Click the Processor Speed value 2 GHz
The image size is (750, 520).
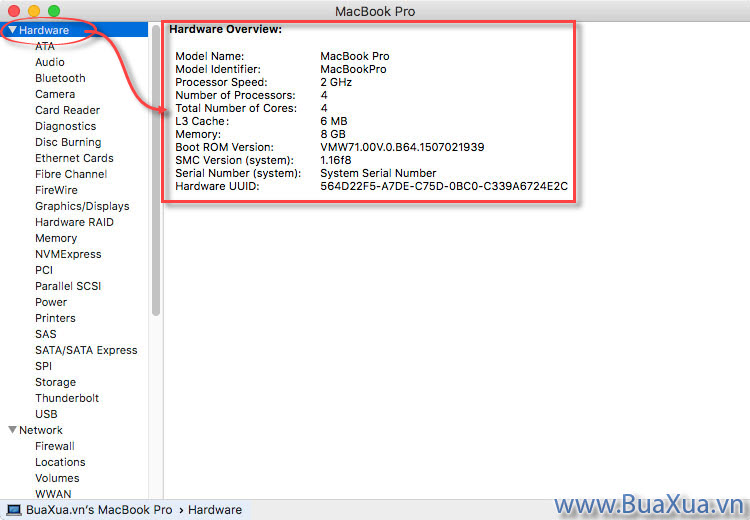coord(336,82)
